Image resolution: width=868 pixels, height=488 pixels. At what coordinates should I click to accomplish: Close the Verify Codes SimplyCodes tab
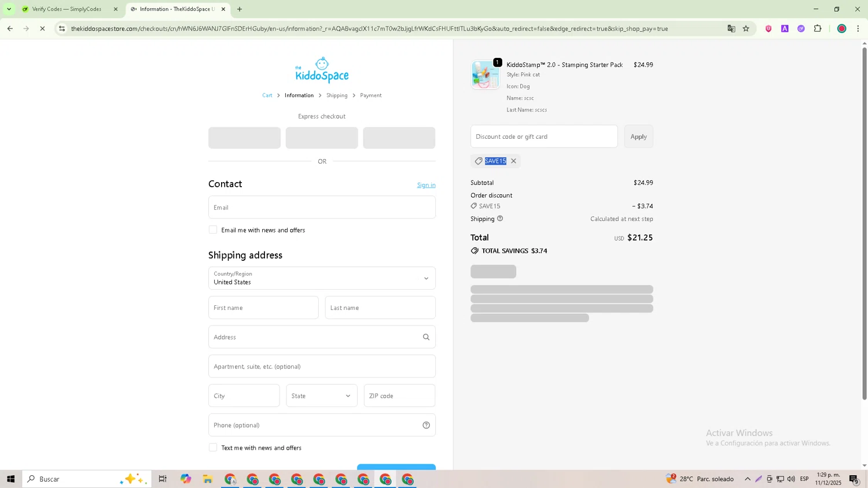pos(115,9)
